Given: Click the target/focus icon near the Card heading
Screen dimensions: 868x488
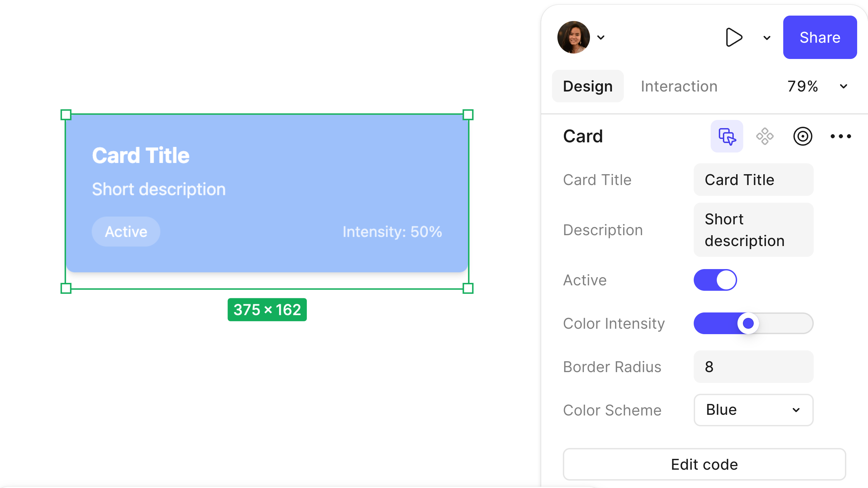Looking at the screenshot, I should 803,136.
